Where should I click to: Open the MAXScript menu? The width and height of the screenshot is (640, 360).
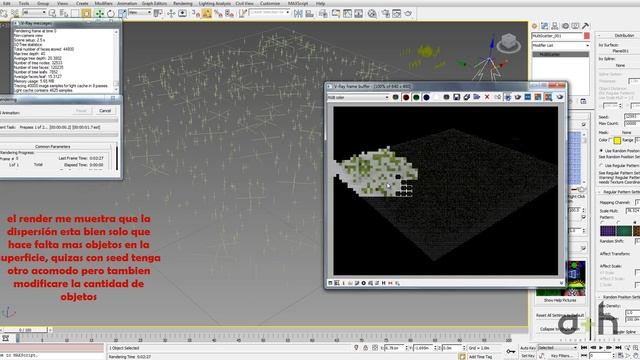click(x=298, y=3)
